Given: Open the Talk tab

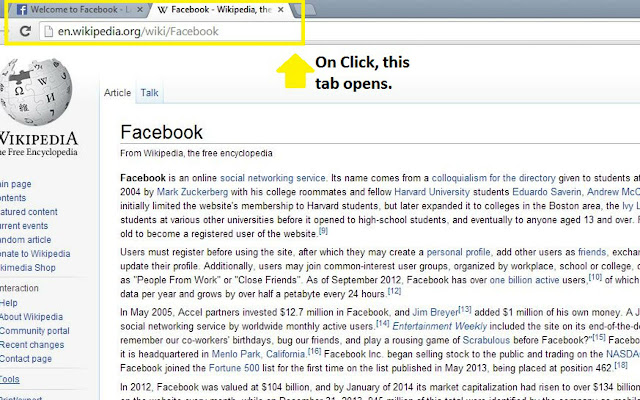Looking at the screenshot, I should (149, 93).
